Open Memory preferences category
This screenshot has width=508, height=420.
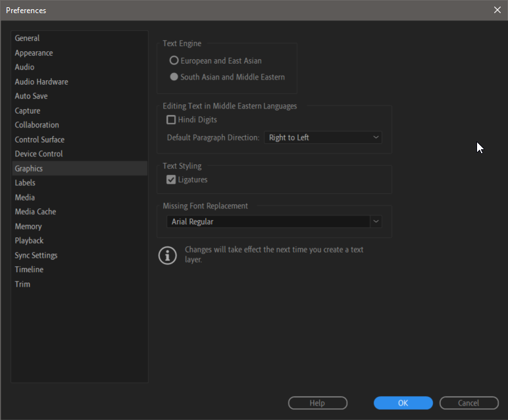(80, 226)
